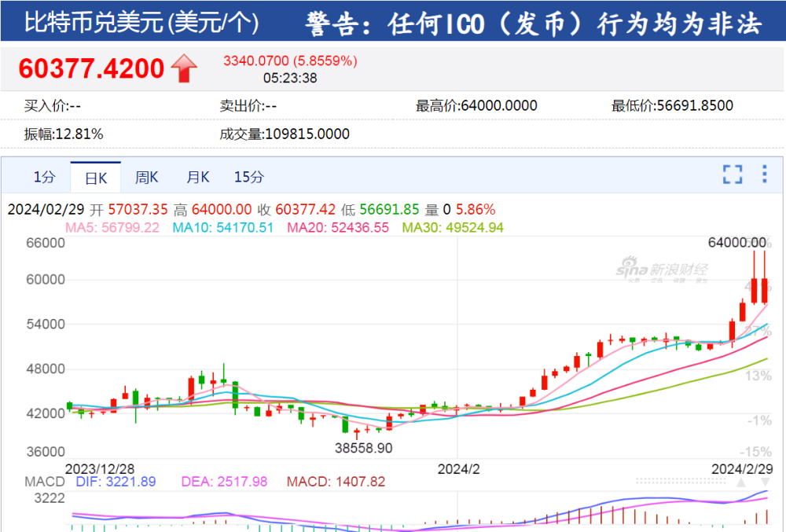
Task: Click the MACD indicator label
Action: pyautogui.click(x=43, y=482)
